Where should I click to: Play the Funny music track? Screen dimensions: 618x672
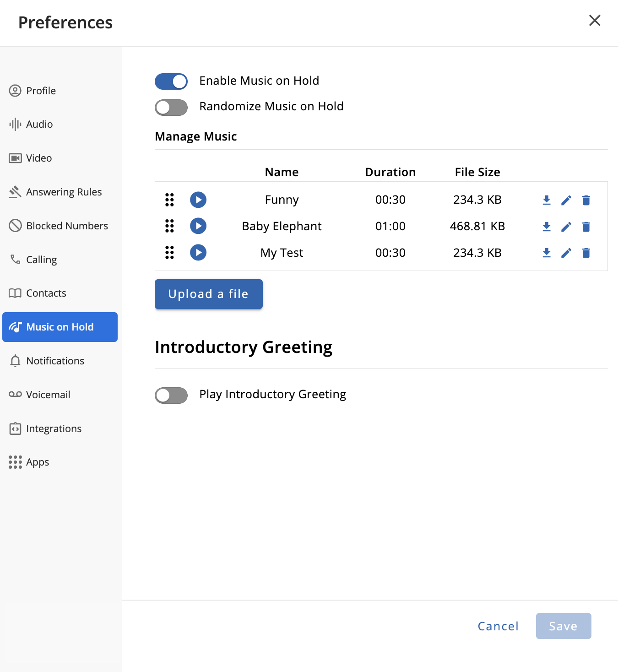point(198,200)
